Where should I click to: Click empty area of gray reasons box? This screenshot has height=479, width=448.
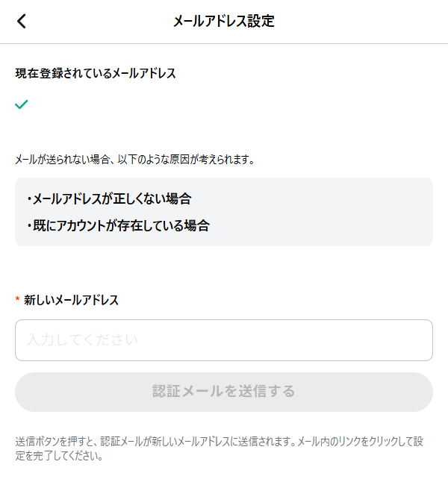(321, 212)
